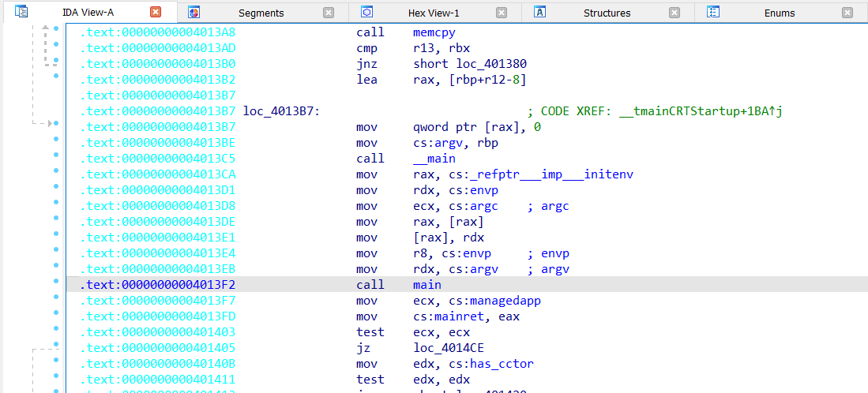Toggle breakpoint dot at address 4013E4
The height and width of the screenshot is (393, 868).
(x=56, y=249)
